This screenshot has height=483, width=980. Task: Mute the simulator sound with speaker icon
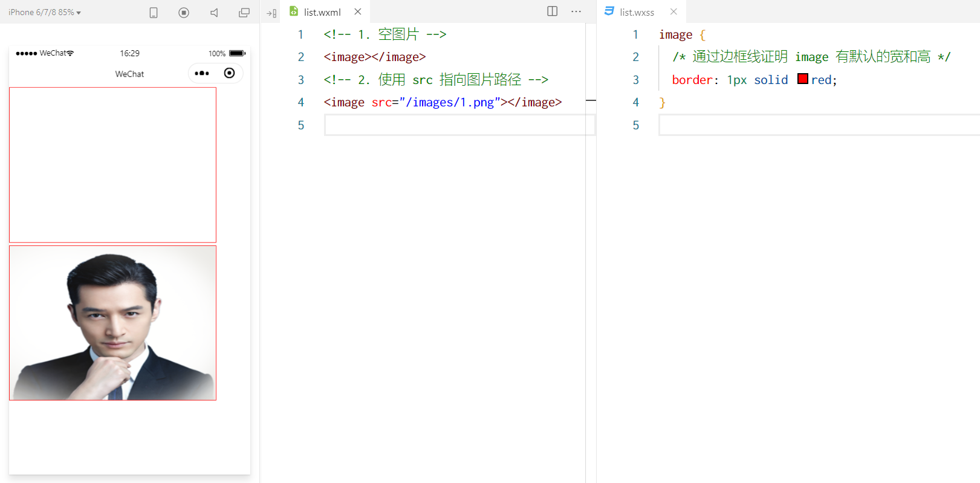[x=214, y=13]
